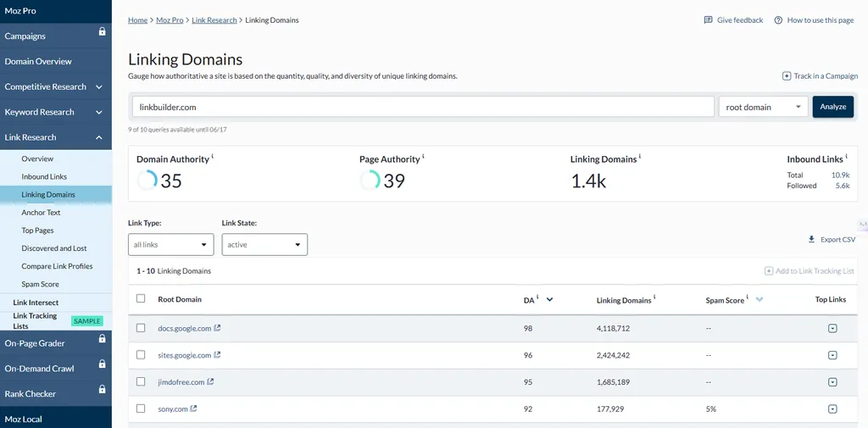Click the linkbuilder.com search input field

pos(423,107)
